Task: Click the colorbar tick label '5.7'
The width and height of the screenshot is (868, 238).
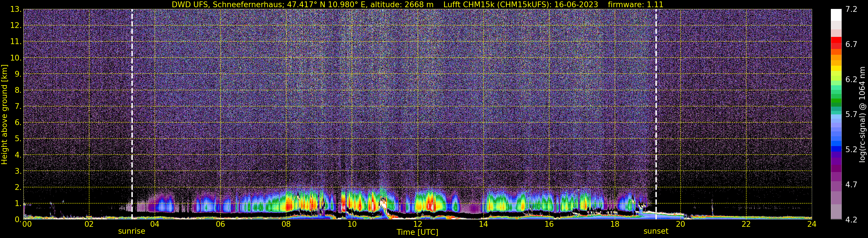Action: (851, 115)
